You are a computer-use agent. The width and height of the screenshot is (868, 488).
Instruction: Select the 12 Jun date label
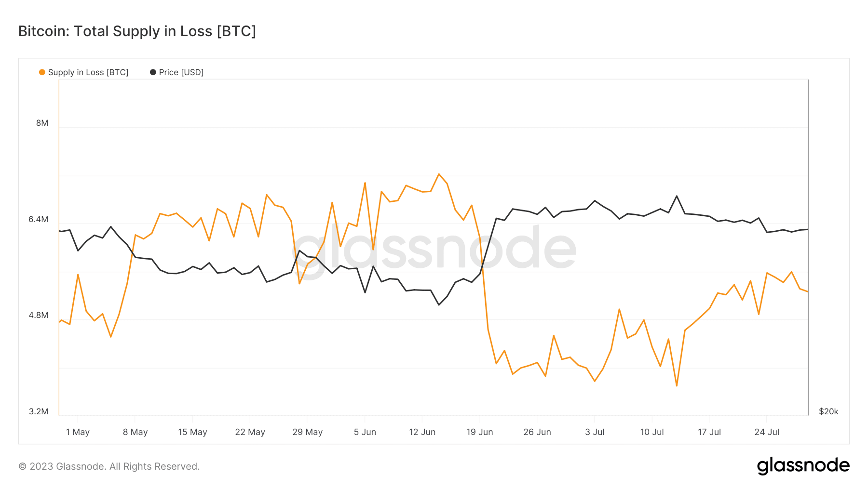[x=422, y=432]
